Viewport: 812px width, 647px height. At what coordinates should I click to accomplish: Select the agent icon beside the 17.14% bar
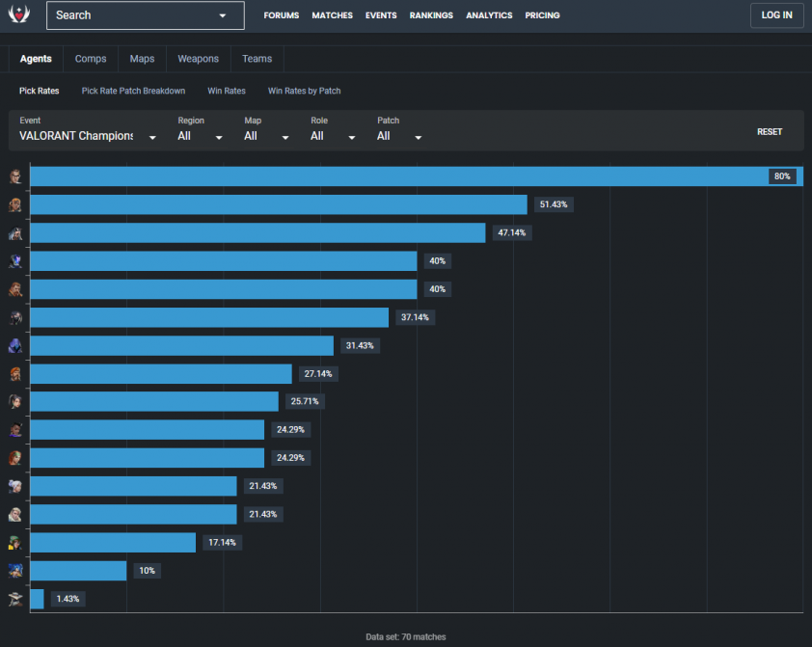coord(15,543)
